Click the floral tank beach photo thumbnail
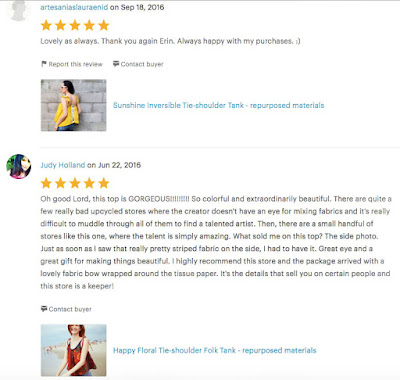 74,350
